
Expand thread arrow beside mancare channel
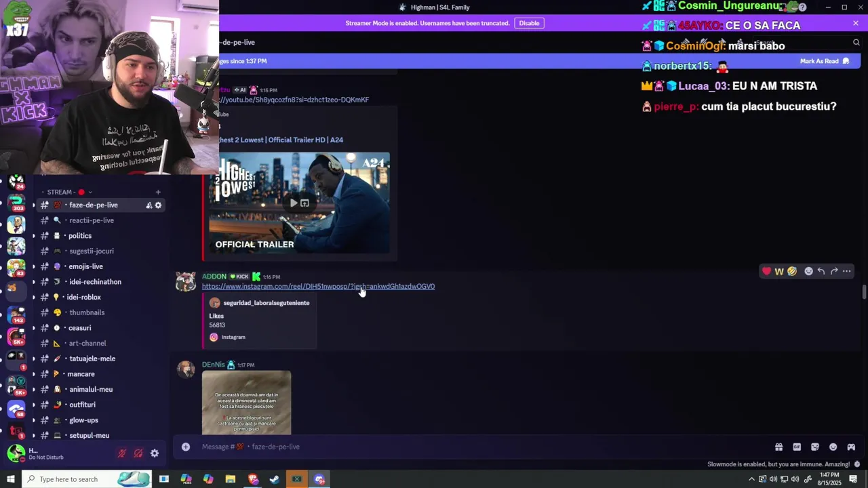point(33,374)
